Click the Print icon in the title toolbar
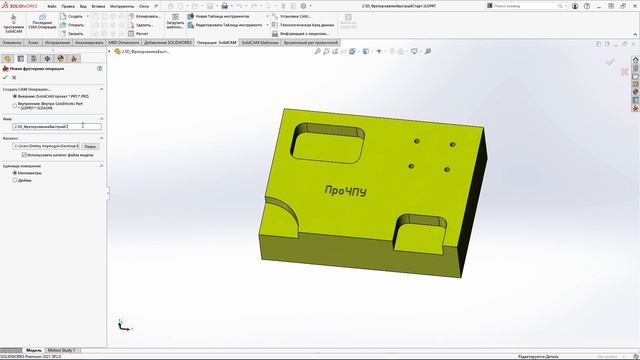Image resolution: width=640 pixels, height=360 pixels. (224, 6)
